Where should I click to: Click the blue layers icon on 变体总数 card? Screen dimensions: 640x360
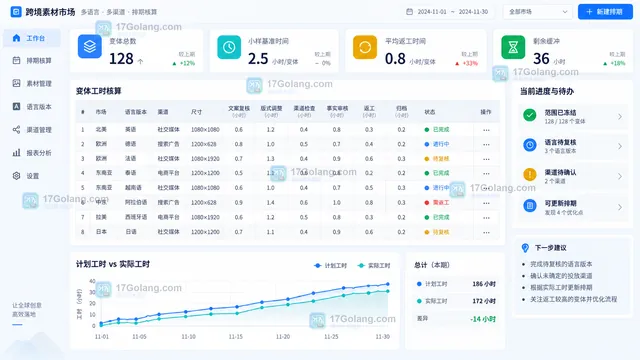[90, 47]
